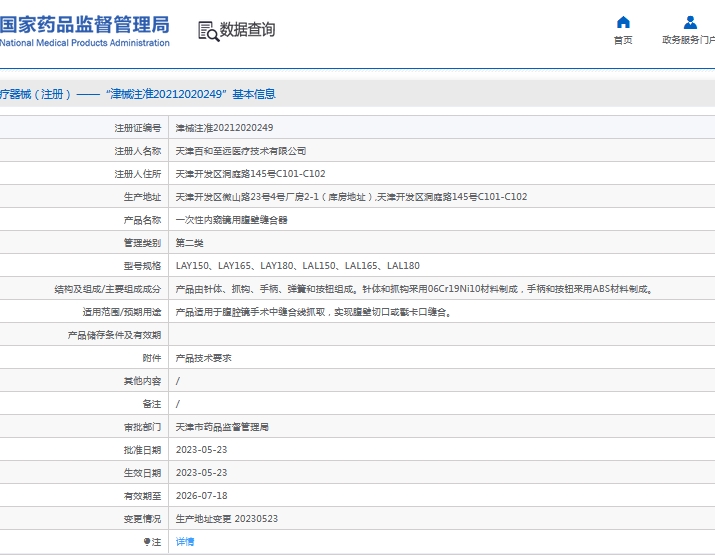Click the ●注 label in last row
Screen dimensions: 715x555
(x=152, y=542)
